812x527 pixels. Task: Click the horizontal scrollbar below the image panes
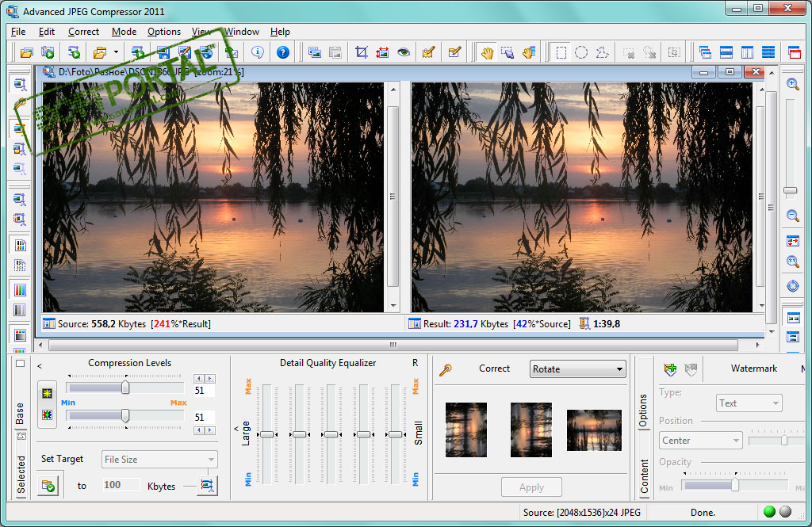click(393, 345)
